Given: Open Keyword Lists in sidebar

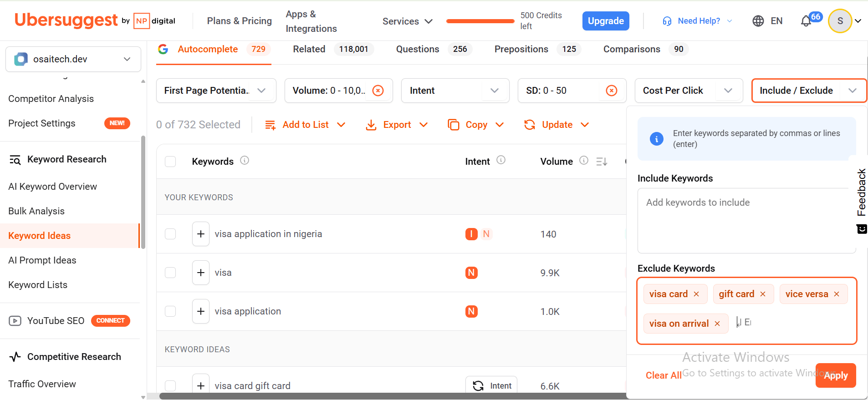Looking at the screenshot, I should 38,285.
